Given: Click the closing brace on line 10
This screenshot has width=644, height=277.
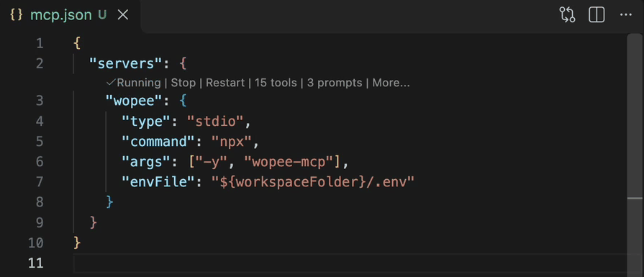Looking at the screenshot, I should click(x=77, y=243).
